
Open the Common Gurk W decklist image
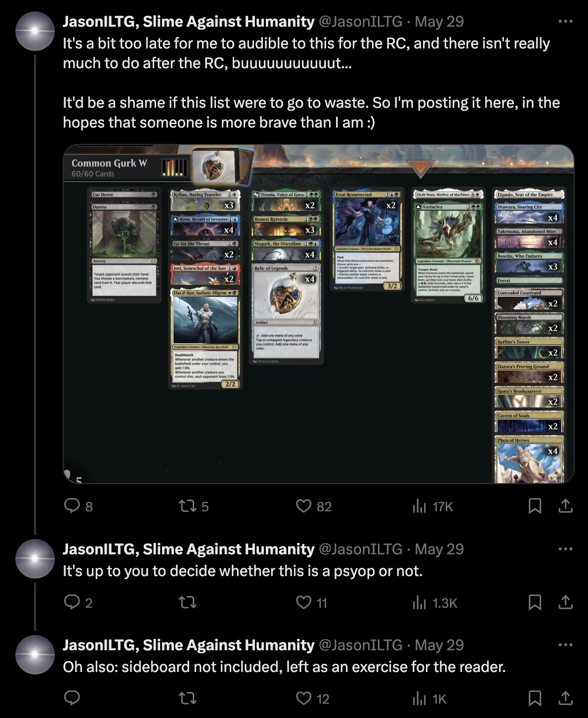tap(319, 314)
